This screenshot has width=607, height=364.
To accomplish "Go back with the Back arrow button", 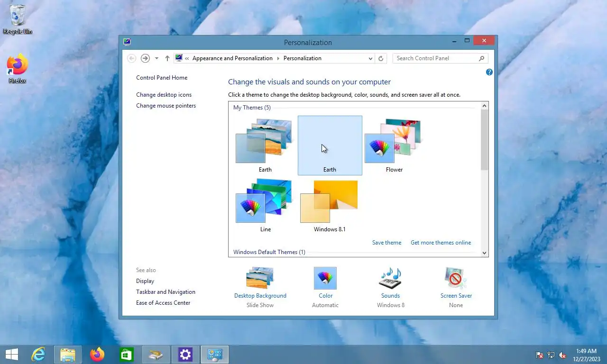I will pyautogui.click(x=132, y=58).
